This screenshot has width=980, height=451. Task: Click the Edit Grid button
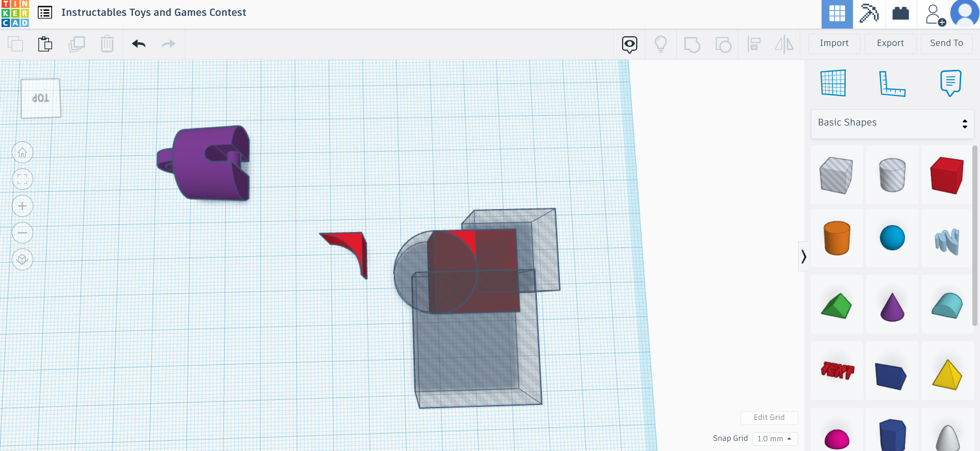(x=769, y=417)
